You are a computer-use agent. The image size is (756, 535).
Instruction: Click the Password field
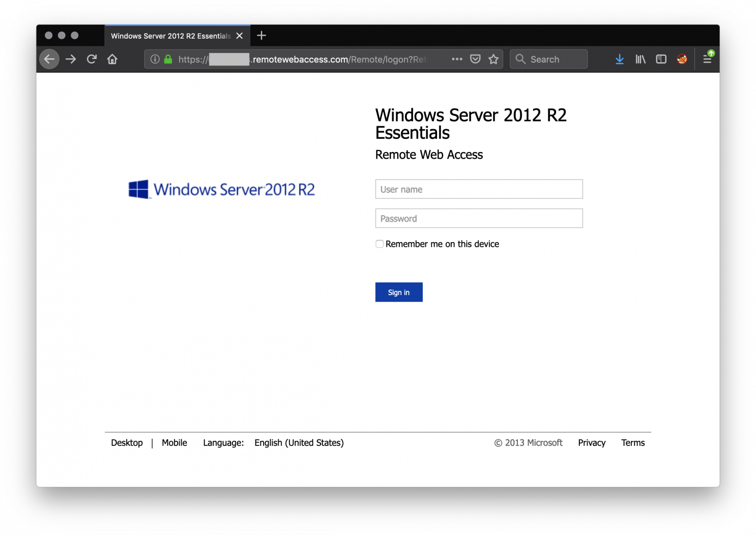(479, 219)
